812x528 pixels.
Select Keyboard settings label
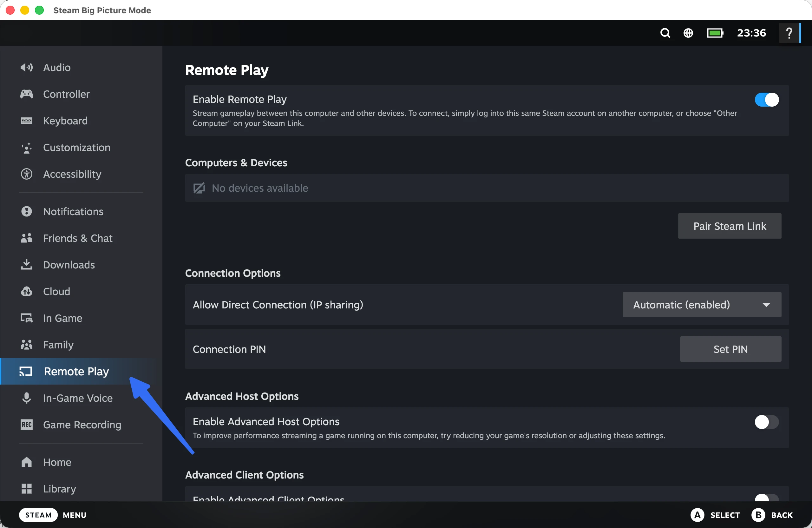(x=65, y=121)
